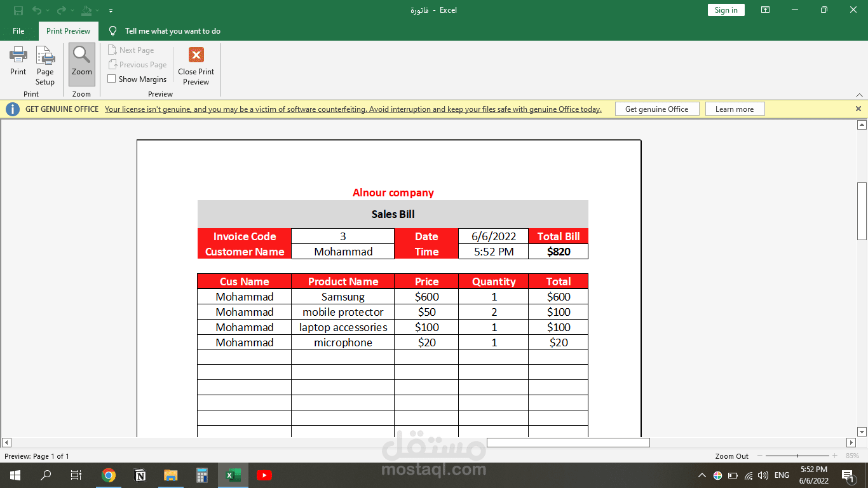Viewport: 868px width, 488px height.
Task: Click the $820 total bill value
Action: 559,252
